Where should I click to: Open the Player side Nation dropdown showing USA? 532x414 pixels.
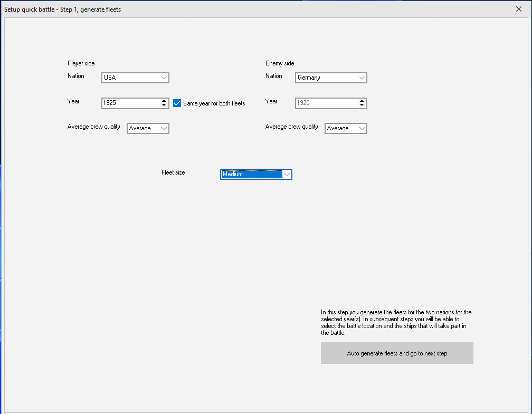pos(135,78)
